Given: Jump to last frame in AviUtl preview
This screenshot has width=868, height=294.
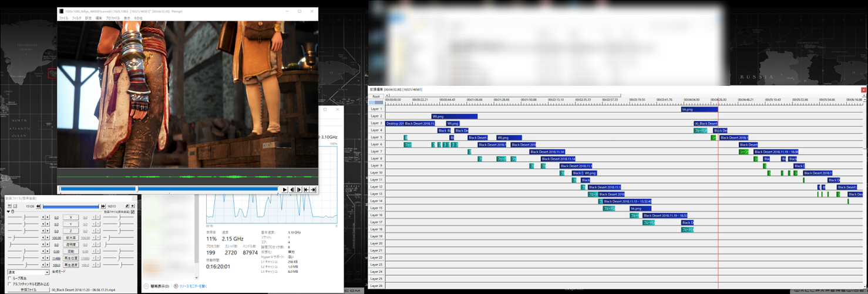Looking at the screenshot, I should 313,189.
